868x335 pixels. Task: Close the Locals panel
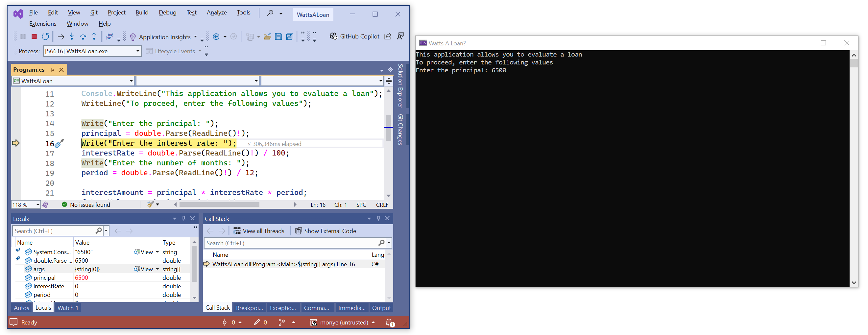193,218
